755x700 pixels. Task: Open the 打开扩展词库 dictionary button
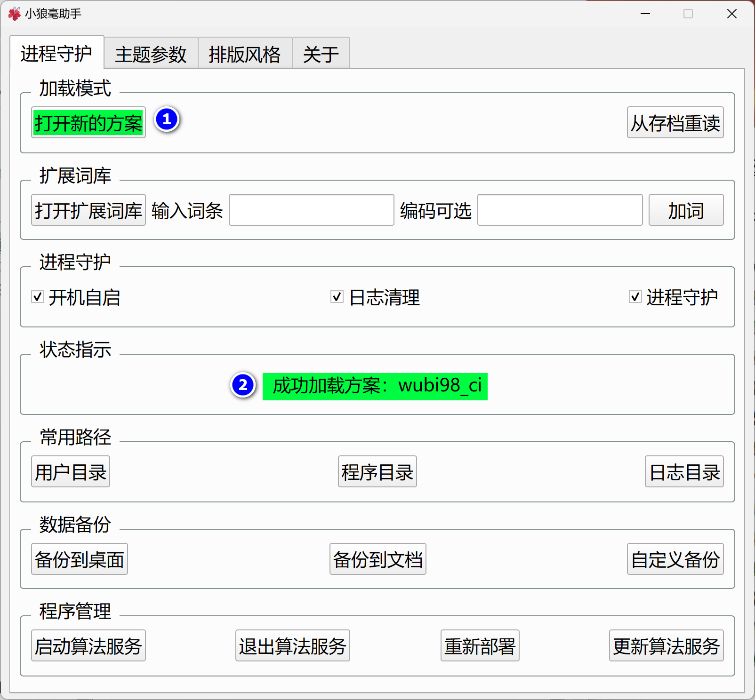click(88, 210)
